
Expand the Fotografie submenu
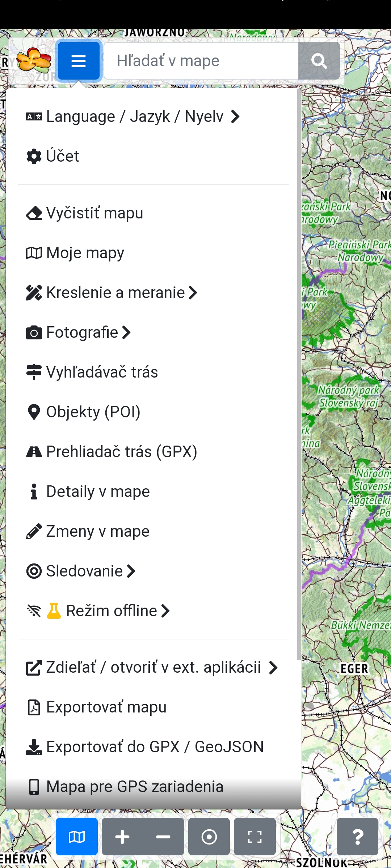[78, 332]
